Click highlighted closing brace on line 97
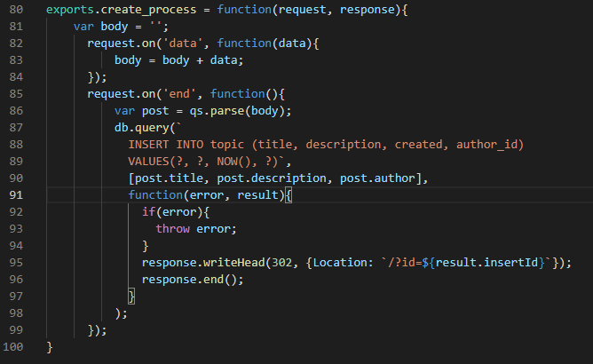The image size is (593, 364). point(131,297)
